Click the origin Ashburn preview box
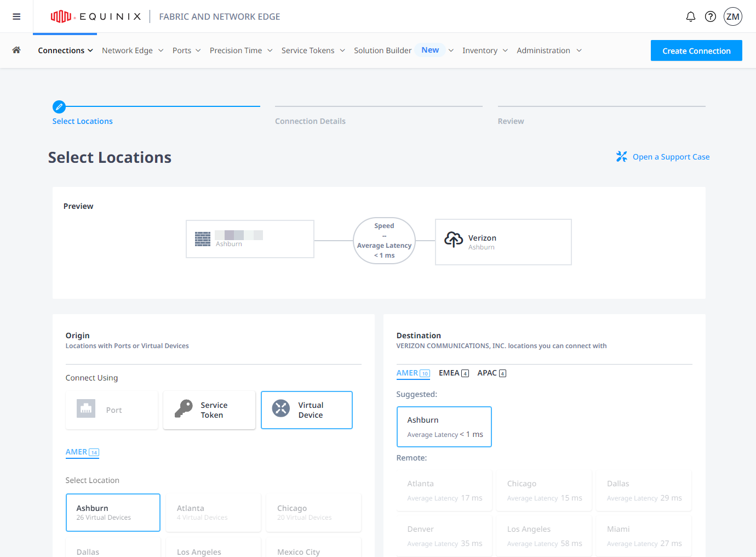This screenshot has height=557, width=756. point(250,239)
